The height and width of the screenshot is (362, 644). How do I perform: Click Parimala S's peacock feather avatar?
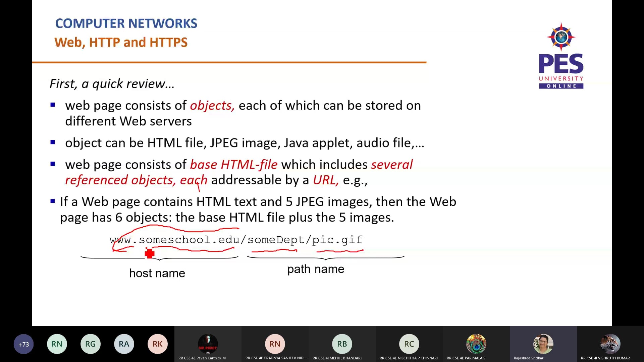click(476, 344)
